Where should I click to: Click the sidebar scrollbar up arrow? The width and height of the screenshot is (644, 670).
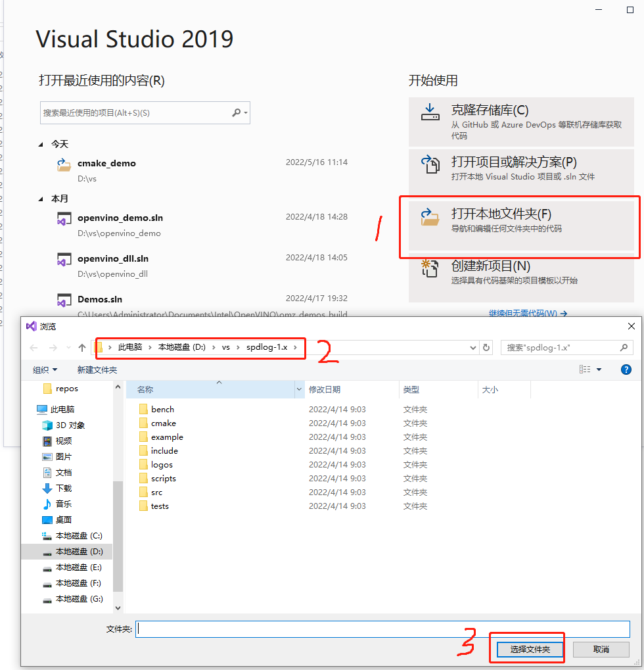point(118,386)
